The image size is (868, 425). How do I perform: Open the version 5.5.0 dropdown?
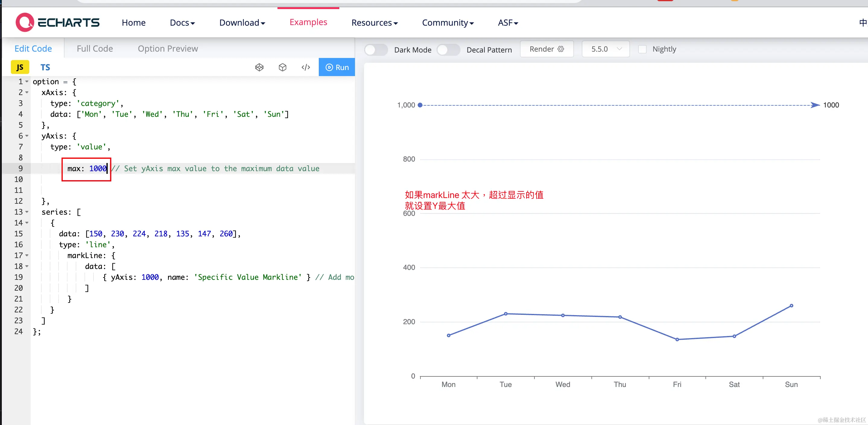[605, 49]
